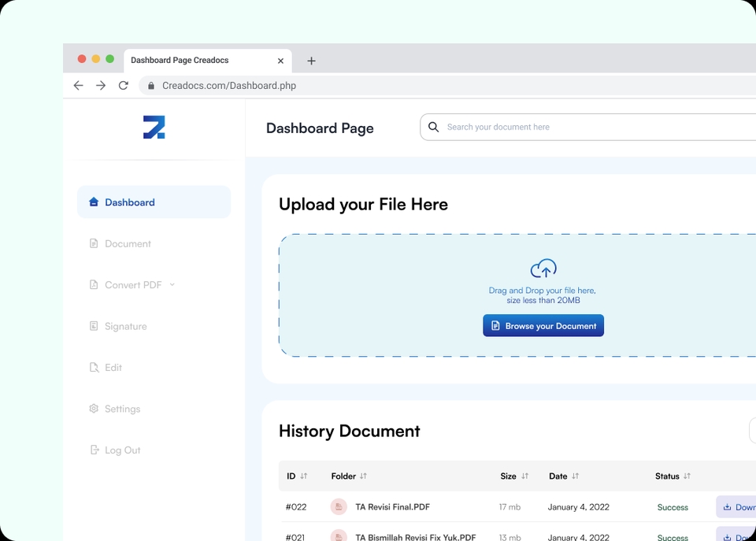Click the Dashboard Page title text
This screenshot has width=756, height=541.
(321, 128)
